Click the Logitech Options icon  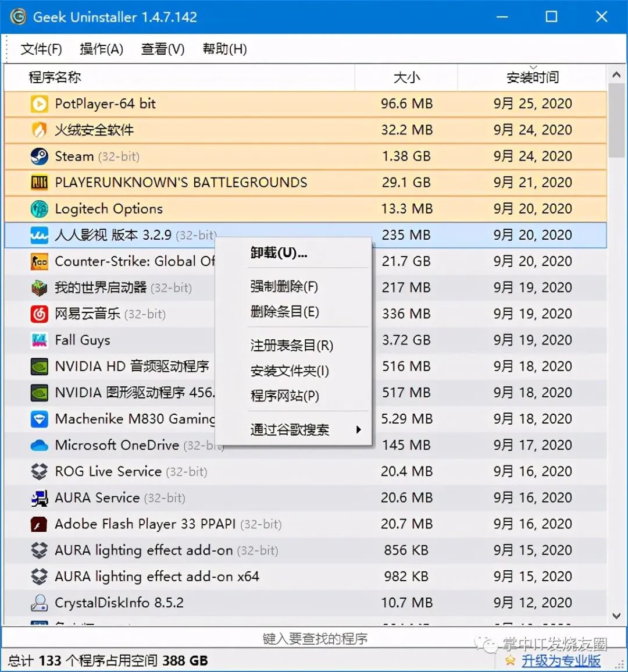[39, 209]
